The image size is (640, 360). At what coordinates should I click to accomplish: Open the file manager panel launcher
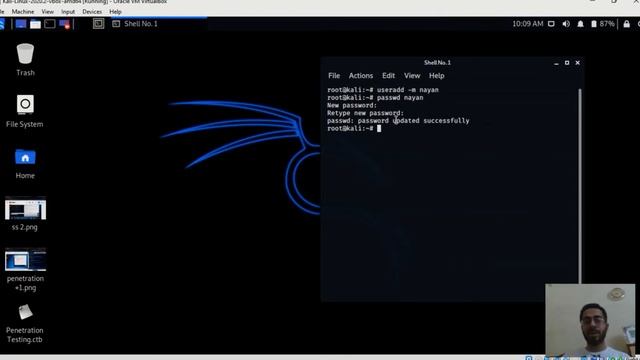pyautogui.click(x=36, y=24)
